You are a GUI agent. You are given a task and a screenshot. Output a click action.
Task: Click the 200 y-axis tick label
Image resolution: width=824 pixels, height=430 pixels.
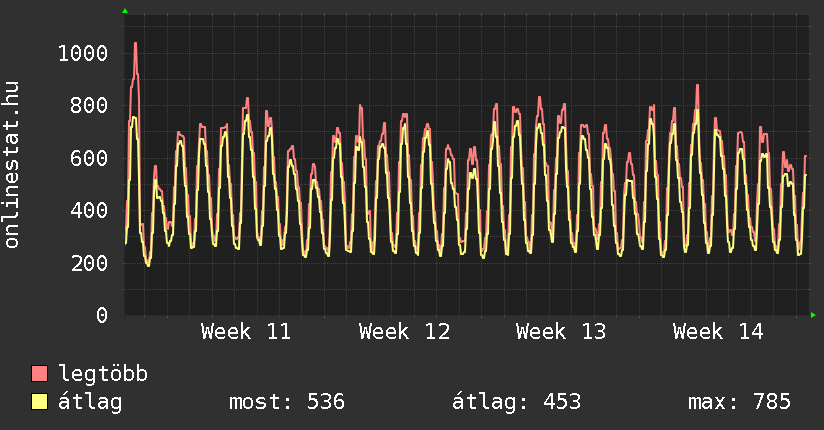pyautogui.click(x=88, y=263)
